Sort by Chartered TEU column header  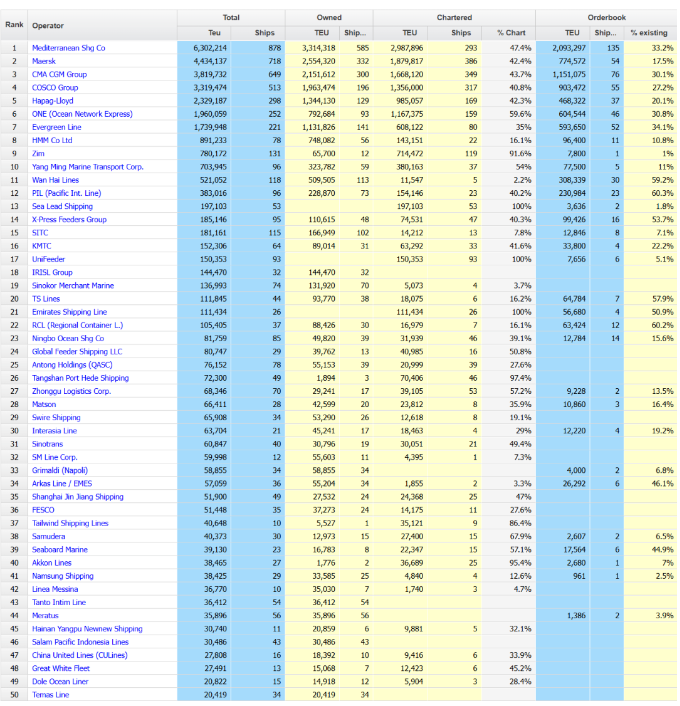[x=400, y=33]
